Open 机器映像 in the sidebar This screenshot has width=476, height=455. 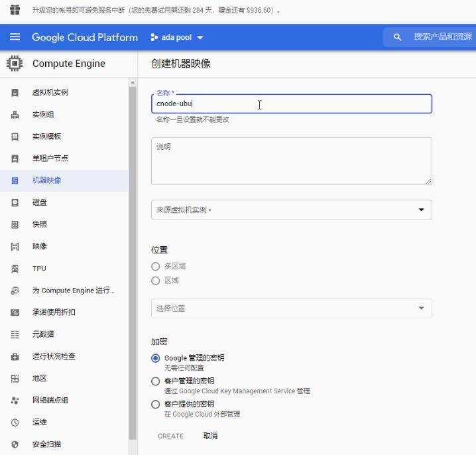[x=47, y=180]
